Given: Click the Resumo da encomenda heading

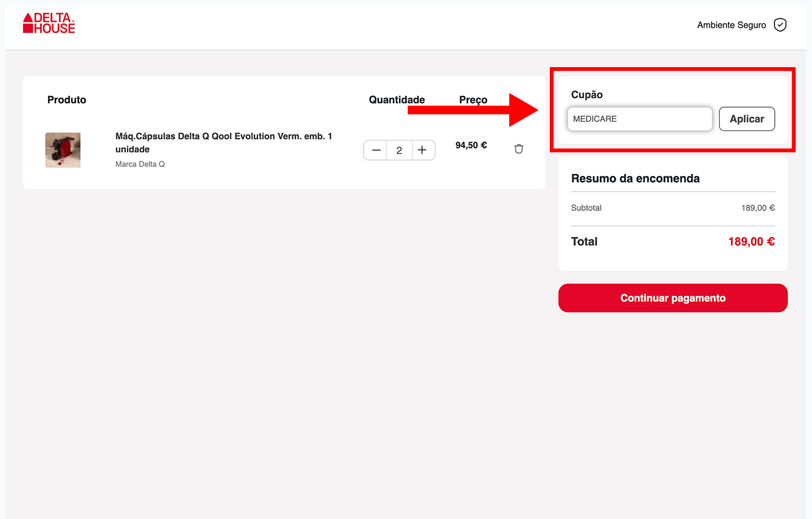Looking at the screenshot, I should (x=635, y=178).
